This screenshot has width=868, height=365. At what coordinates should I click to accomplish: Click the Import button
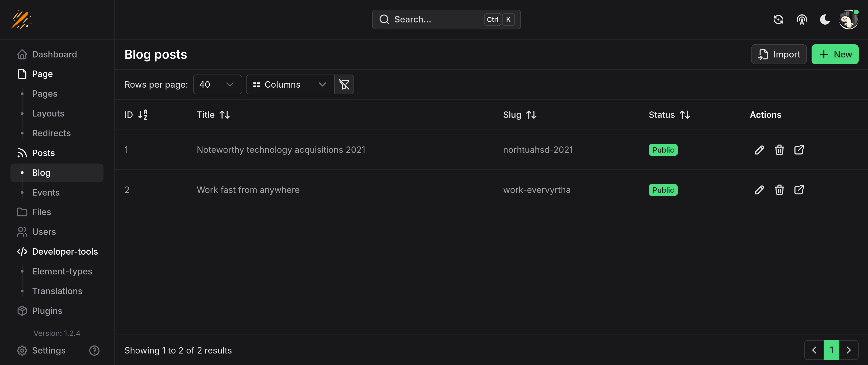coord(779,55)
